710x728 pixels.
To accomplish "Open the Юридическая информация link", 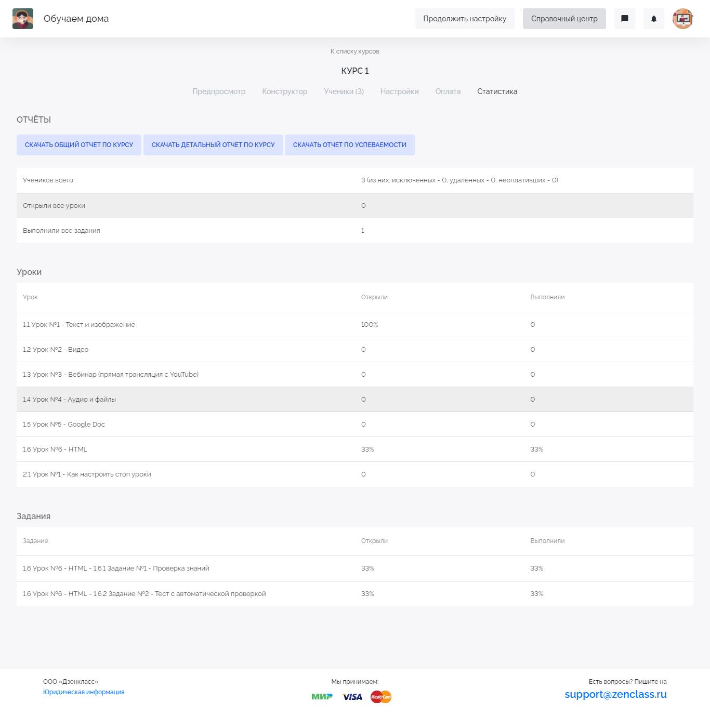I will pos(84,692).
